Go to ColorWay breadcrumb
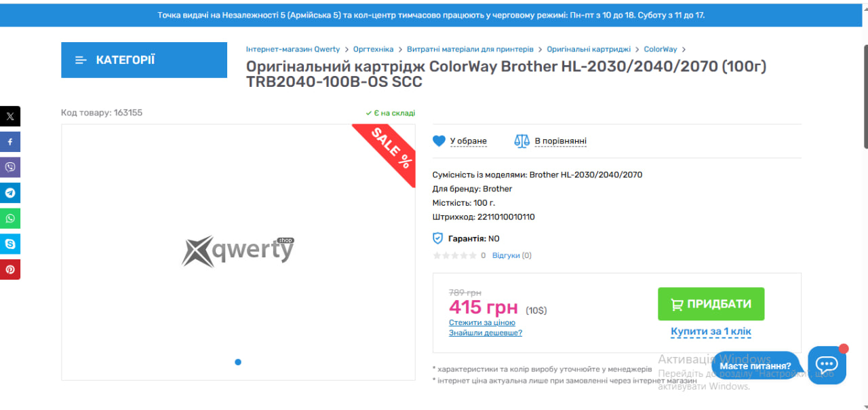 point(660,50)
